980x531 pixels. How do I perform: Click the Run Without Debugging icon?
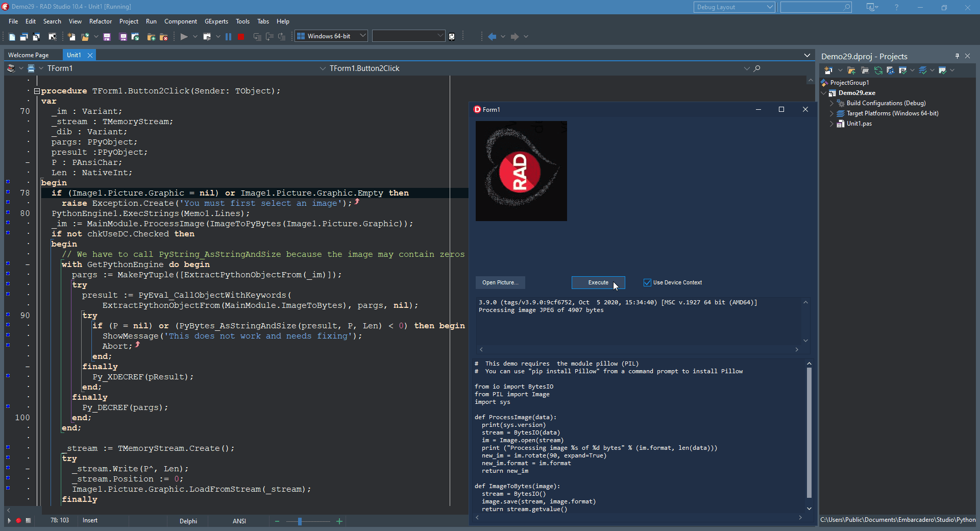click(x=207, y=37)
